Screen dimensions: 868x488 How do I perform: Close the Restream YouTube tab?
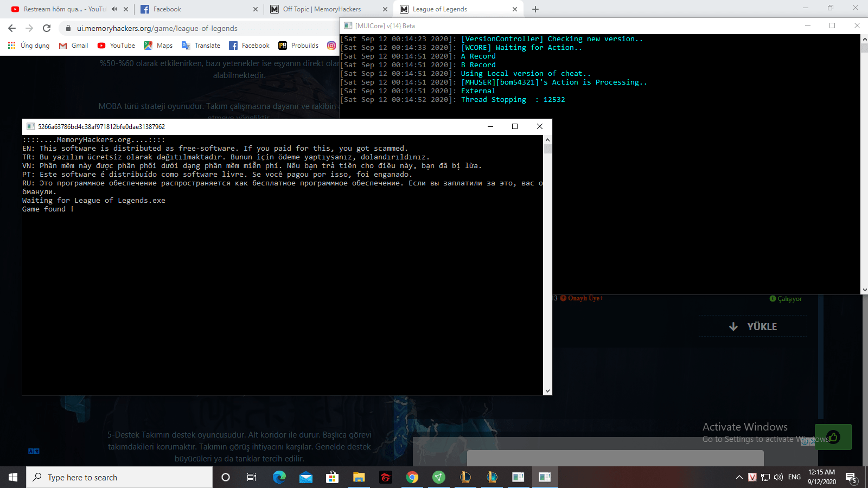pyautogui.click(x=126, y=9)
